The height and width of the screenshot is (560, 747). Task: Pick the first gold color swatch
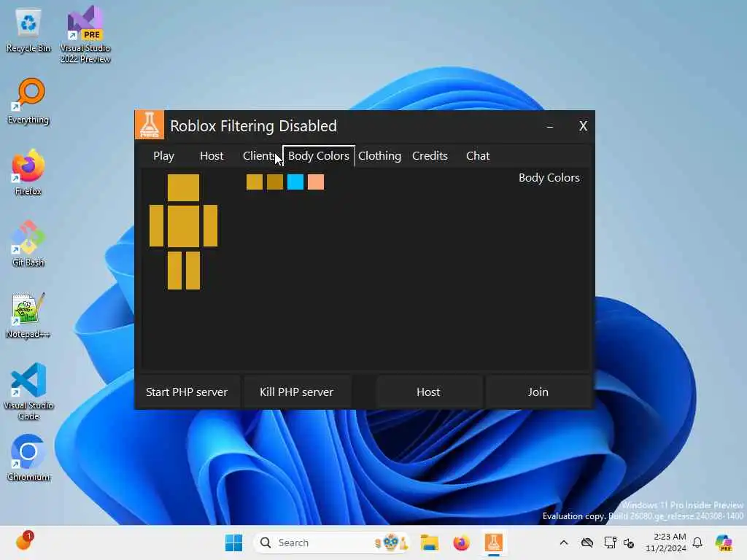coord(255,182)
